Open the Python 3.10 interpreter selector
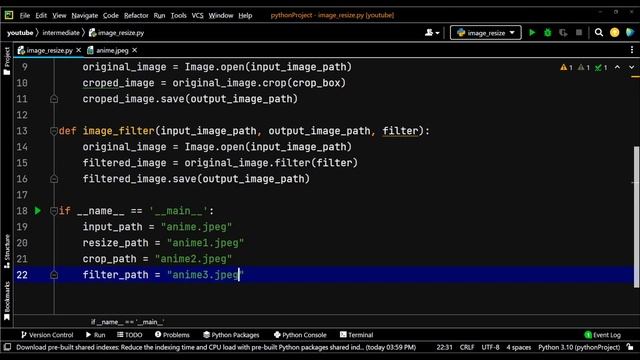 point(579,347)
